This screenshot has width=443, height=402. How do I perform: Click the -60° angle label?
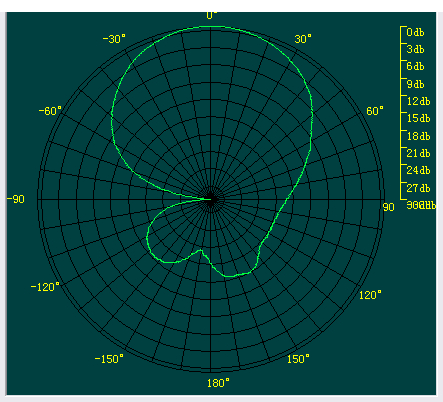[50, 111]
